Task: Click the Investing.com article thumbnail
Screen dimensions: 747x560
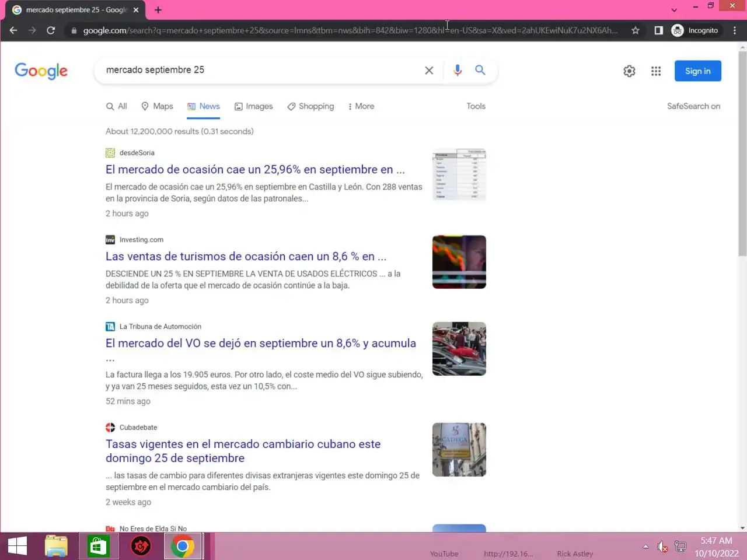Action: pyautogui.click(x=459, y=262)
